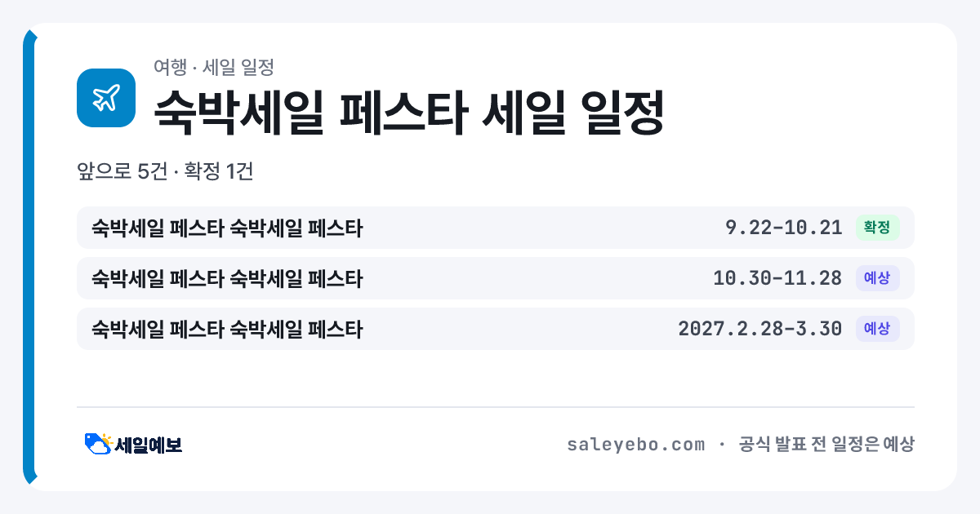980x514 pixels.
Task: Click the blue accent bar on card edge
Action: tap(29, 257)
